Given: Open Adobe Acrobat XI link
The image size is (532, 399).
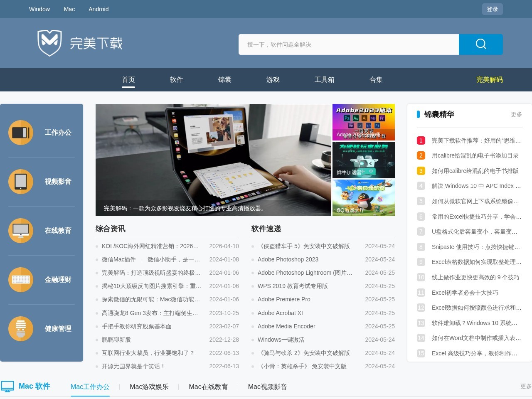Looking at the screenshot, I should (x=280, y=313).
